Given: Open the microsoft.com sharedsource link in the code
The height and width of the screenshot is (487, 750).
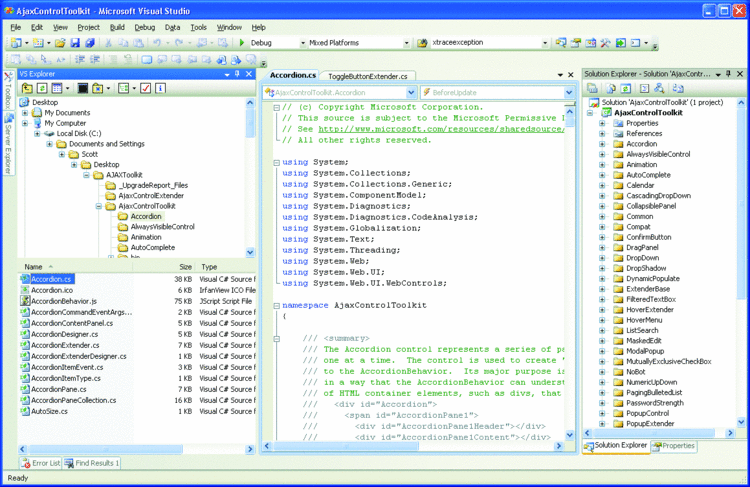Looking at the screenshot, I should (441, 129).
